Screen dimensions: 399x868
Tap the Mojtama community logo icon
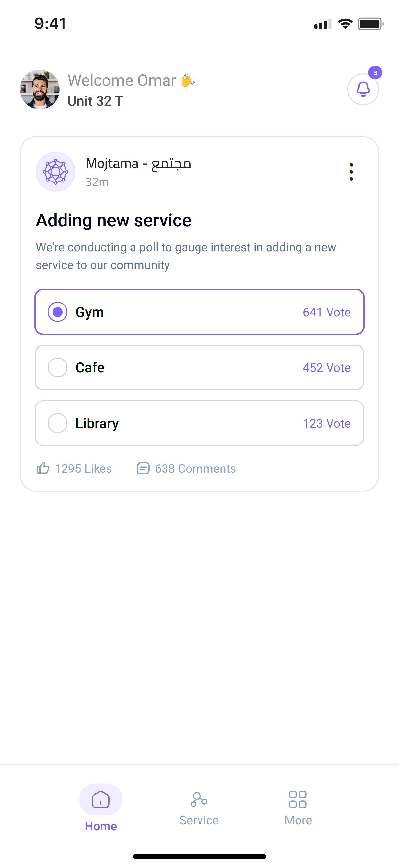(56, 172)
